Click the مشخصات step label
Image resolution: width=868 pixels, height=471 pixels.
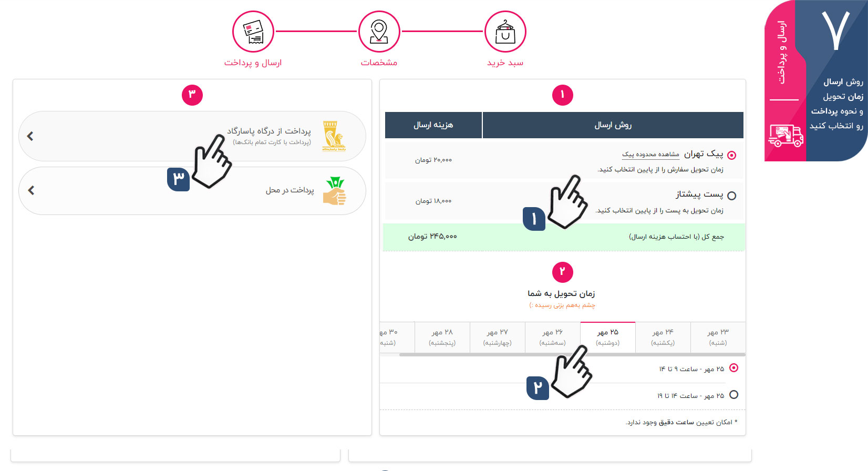pyautogui.click(x=379, y=63)
